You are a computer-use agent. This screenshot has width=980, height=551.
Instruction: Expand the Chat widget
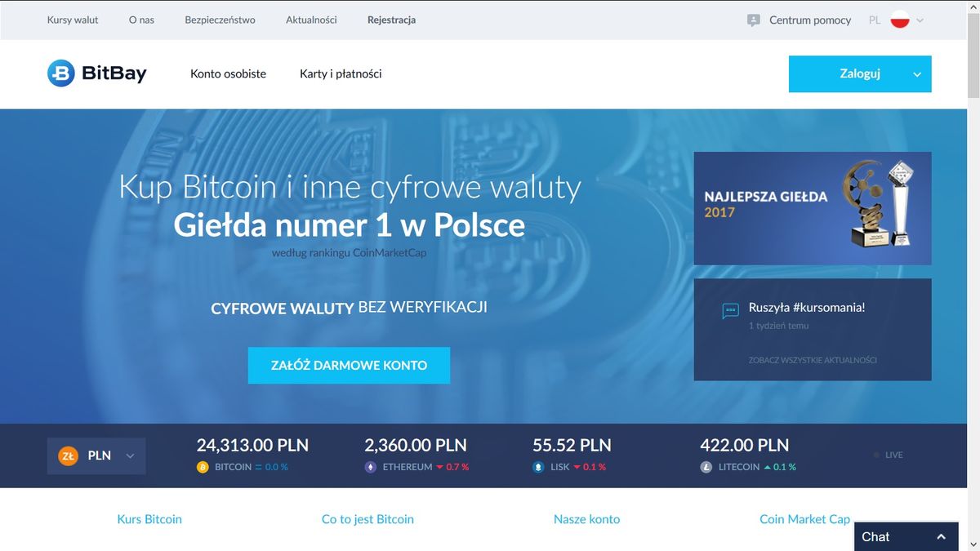tap(906, 536)
